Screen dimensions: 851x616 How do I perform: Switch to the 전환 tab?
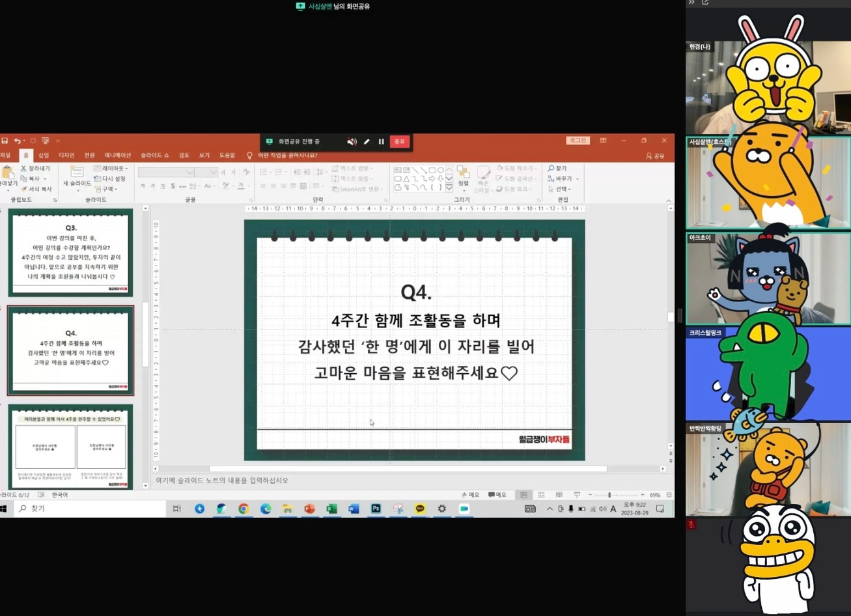(89, 156)
